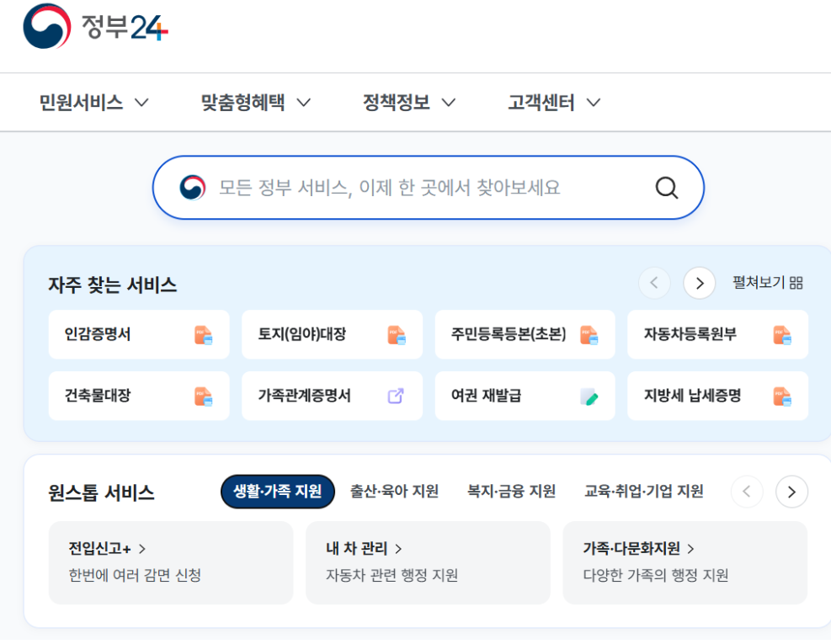Show next 원스톱 서비스 tabs
Viewport: 831px width, 644px height.
click(791, 492)
